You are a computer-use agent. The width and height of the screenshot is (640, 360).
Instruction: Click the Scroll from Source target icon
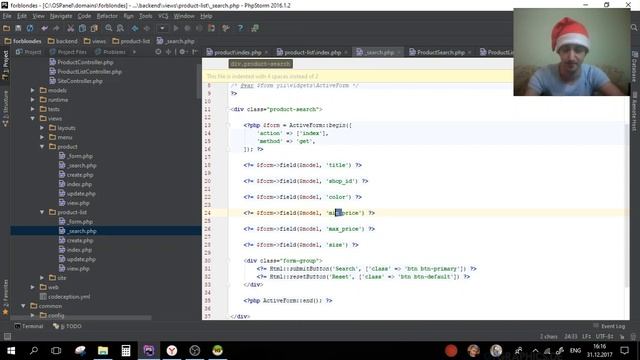158,52
